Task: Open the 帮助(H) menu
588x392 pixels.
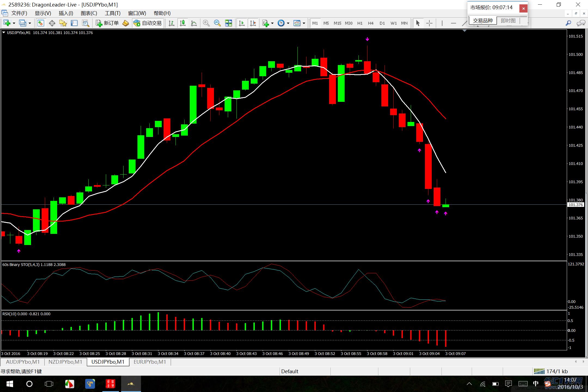Action: [x=162, y=13]
